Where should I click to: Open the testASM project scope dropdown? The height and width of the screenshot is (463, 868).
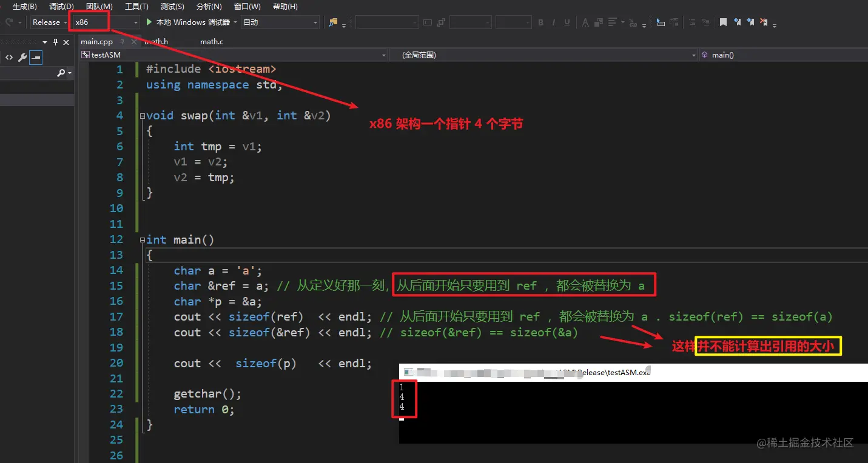coord(234,55)
